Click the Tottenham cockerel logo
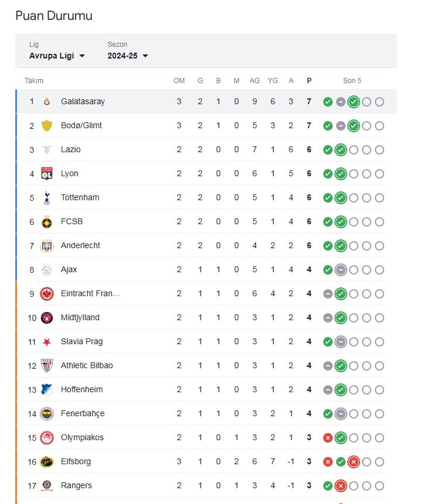424x504 pixels. click(47, 198)
